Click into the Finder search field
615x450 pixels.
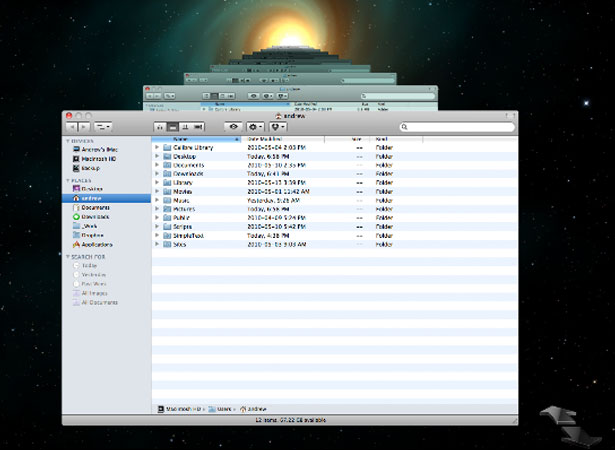(x=457, y=127)
